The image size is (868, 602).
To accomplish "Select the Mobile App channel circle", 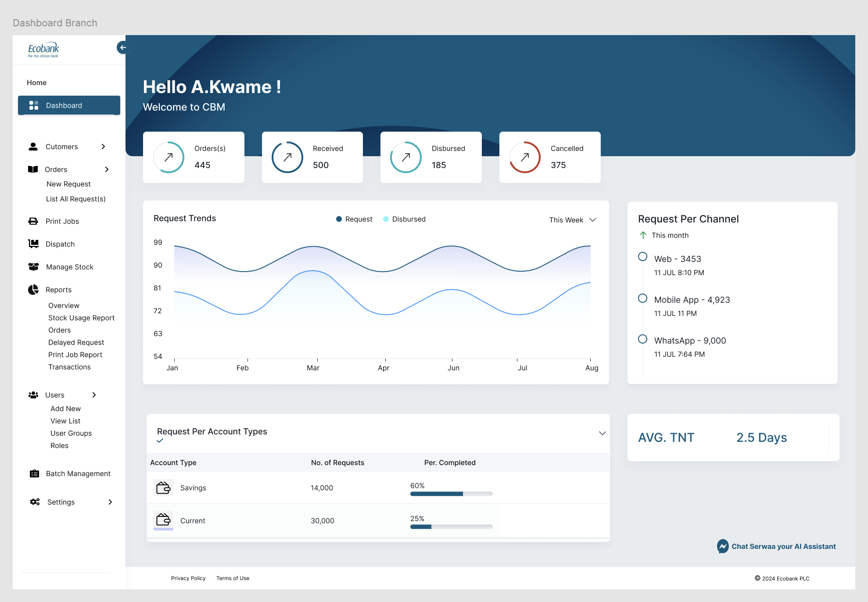I will [642, 298].
